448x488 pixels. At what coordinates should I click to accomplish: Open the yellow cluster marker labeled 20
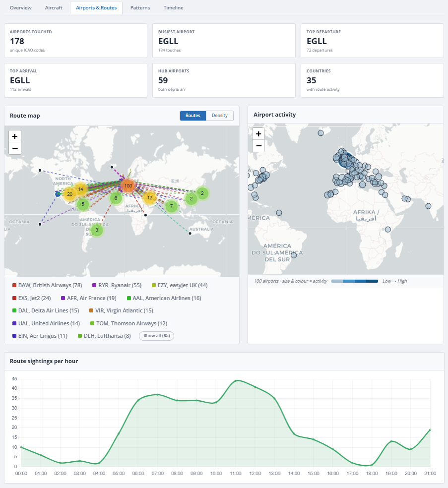[70, 194]
